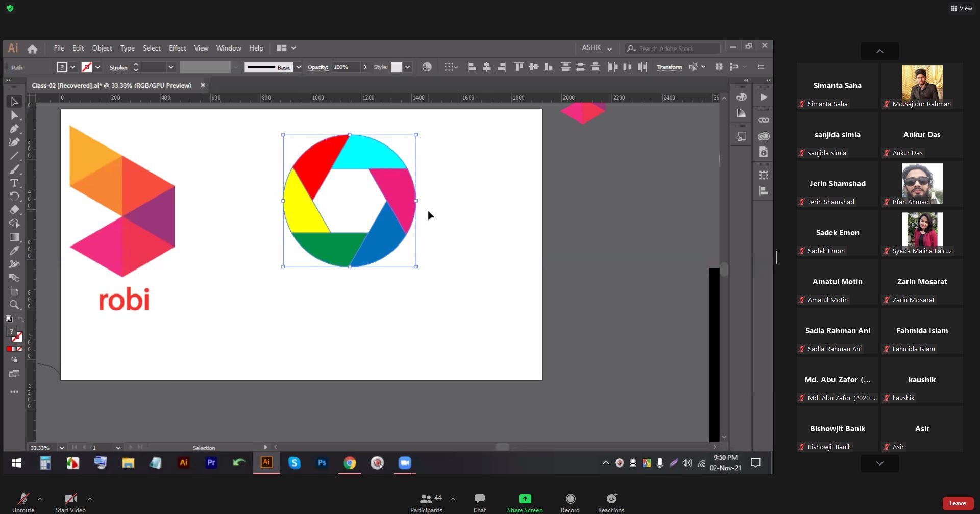Select the Gradient tool
This screenshot has height=514, width=980.
click(x=14, y=237)
